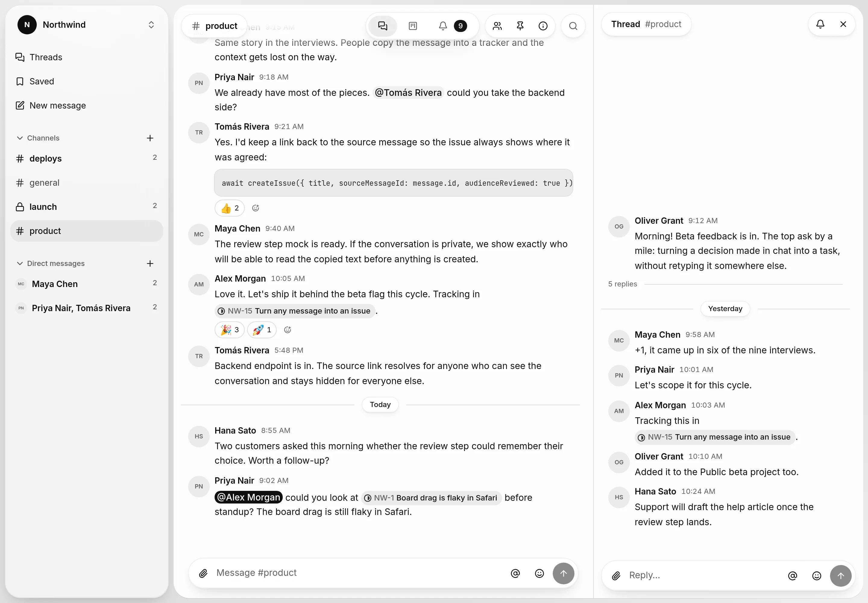Add a new channel with plus icon
Viewport: 868px width, 603px height.
150,138
